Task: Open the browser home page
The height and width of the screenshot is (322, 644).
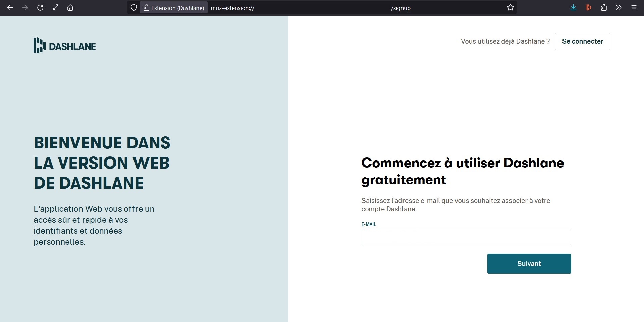Action: click(70, 8)
